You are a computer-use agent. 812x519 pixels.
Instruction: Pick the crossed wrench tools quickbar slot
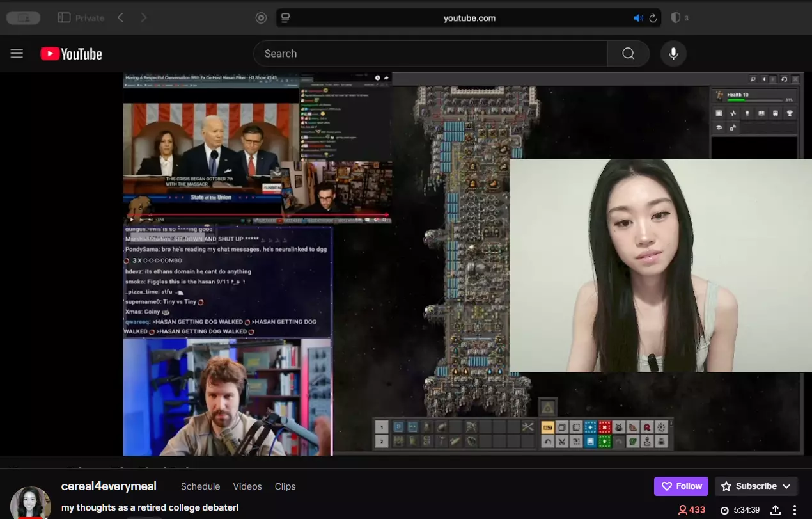coord(527,427)
